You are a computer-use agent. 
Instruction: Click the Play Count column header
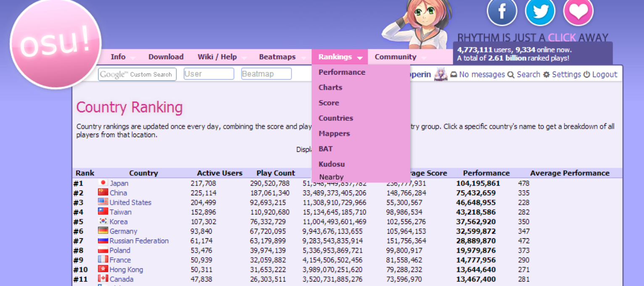276,173
